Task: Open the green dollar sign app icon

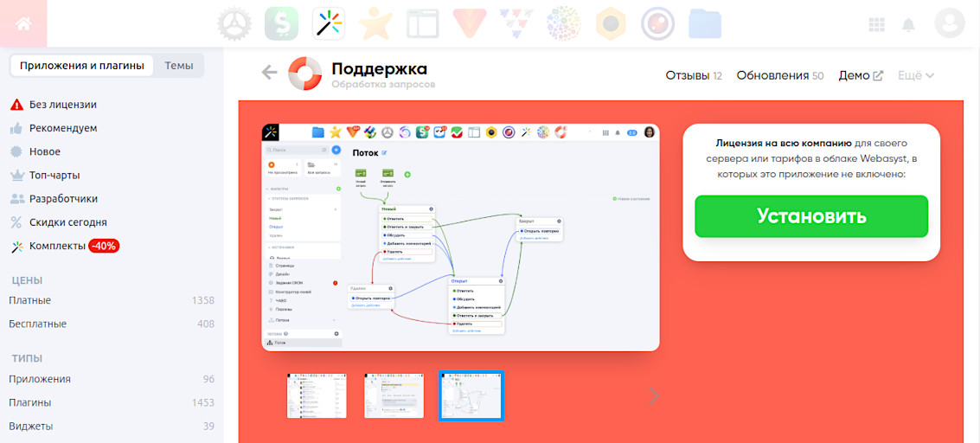Action: [x=281, y=23]
